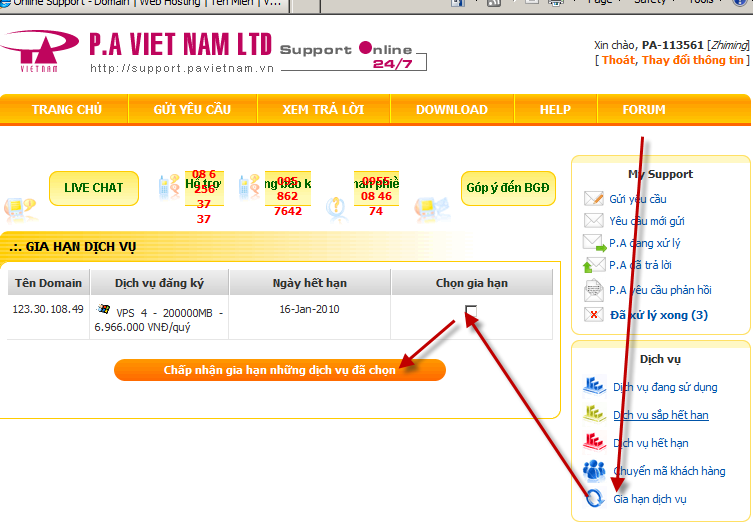Click the Thoát logout link
Screen dimensions: 753x524
(x=618, y=60)
